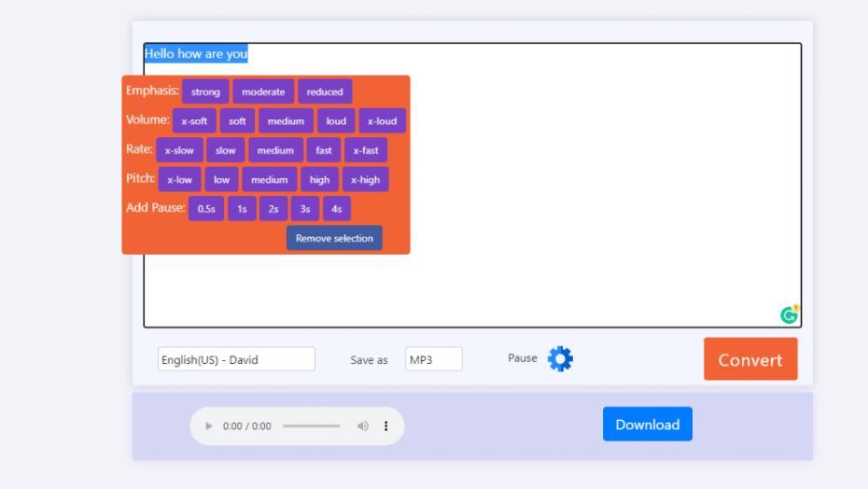
Task: Click the selected text 'Hello how are you'
Action: click(x=196, y=54)
